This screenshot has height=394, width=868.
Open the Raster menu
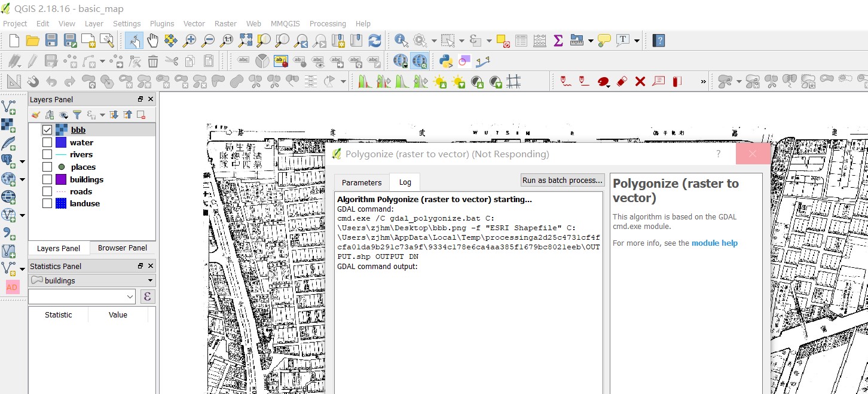coord(225,23)
